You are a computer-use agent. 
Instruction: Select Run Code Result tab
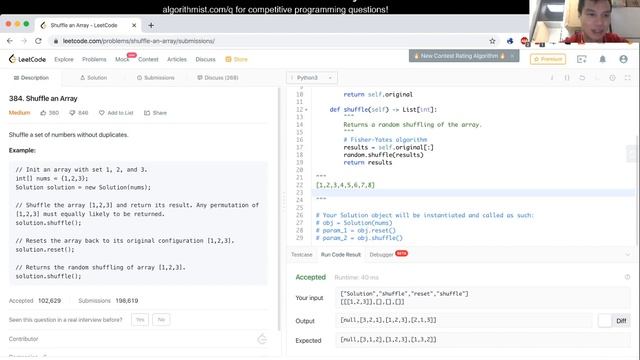pos(341,254)
